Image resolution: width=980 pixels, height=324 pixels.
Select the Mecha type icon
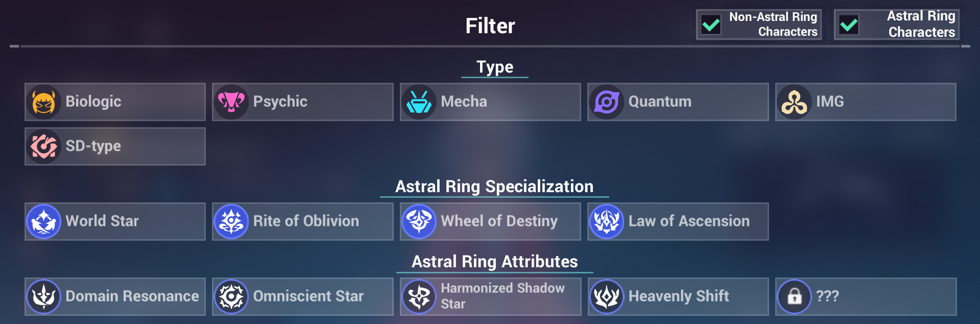point(419,102)
